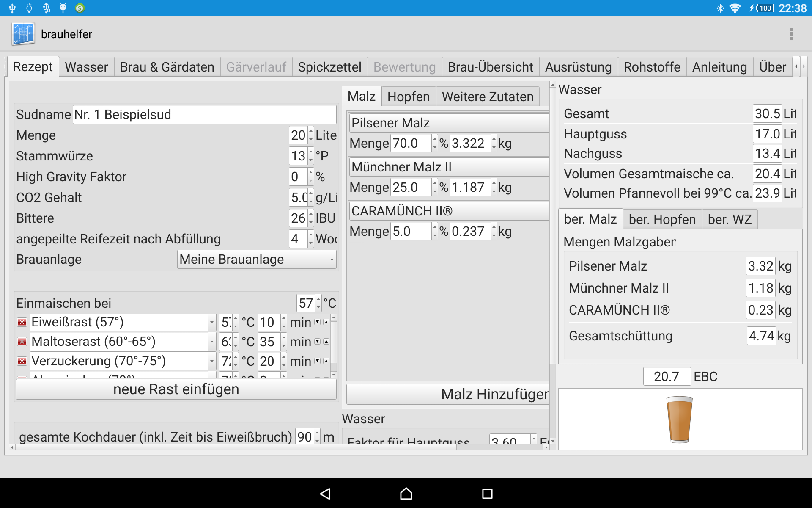Open the Brau-Übersicht tab
Viewport: 812px width, 508px height.
pyautogui.click(x=490, y=67)
